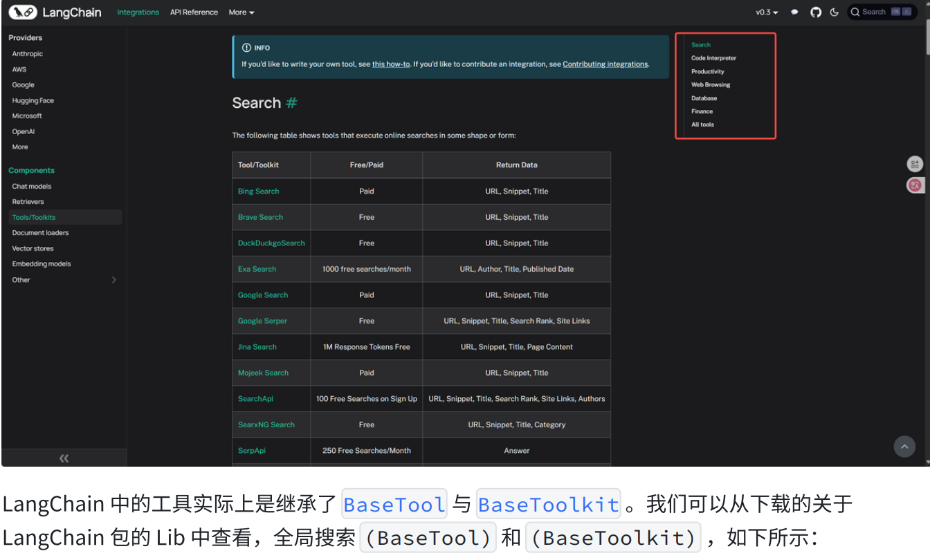Click the pink translate extension icon
This screenshot has width=930, height=560.
coord(915,185)
